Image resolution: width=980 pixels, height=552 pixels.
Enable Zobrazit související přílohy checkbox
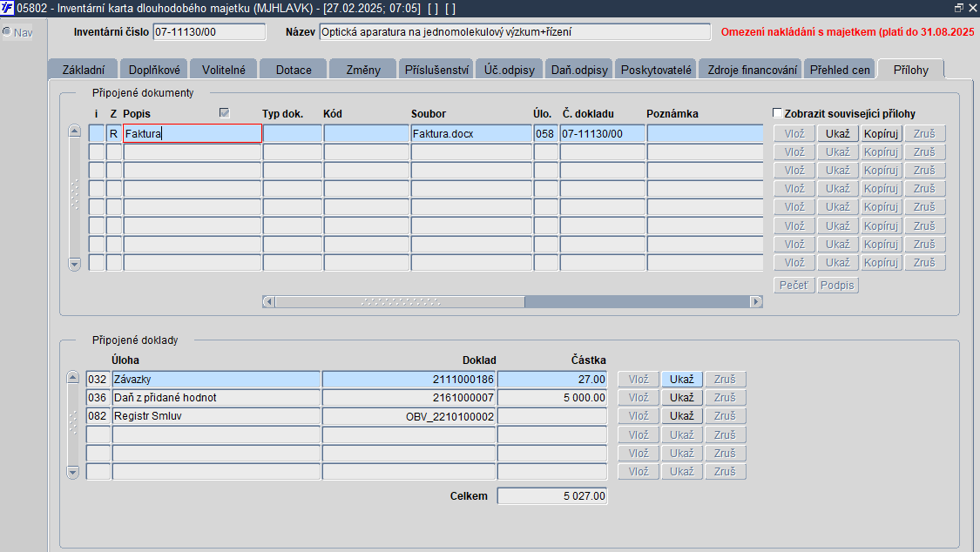[778, 113]
